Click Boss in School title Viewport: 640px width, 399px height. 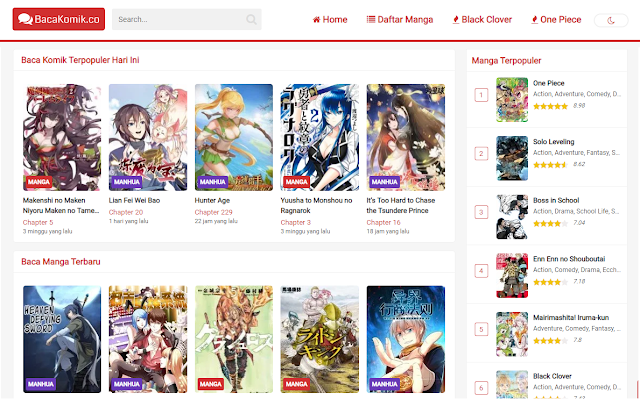pos(556,200)
